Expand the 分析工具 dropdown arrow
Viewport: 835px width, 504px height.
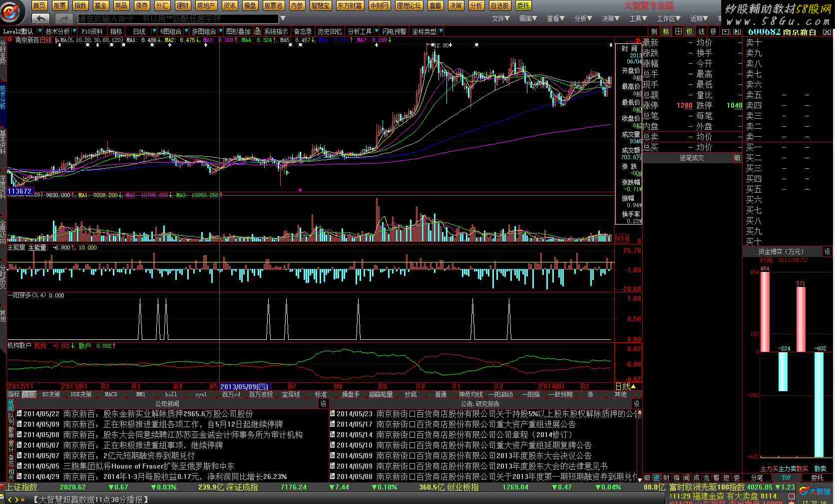(x=376, y=31)
